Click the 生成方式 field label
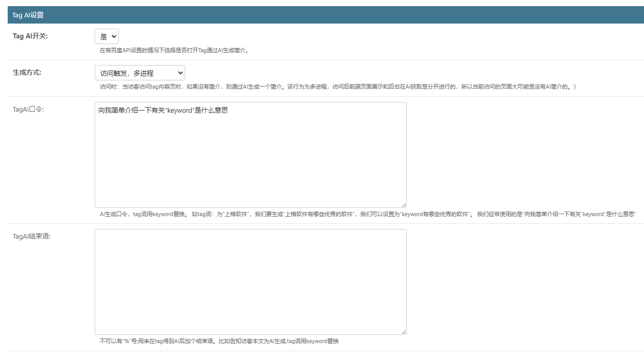 point(27,73)
